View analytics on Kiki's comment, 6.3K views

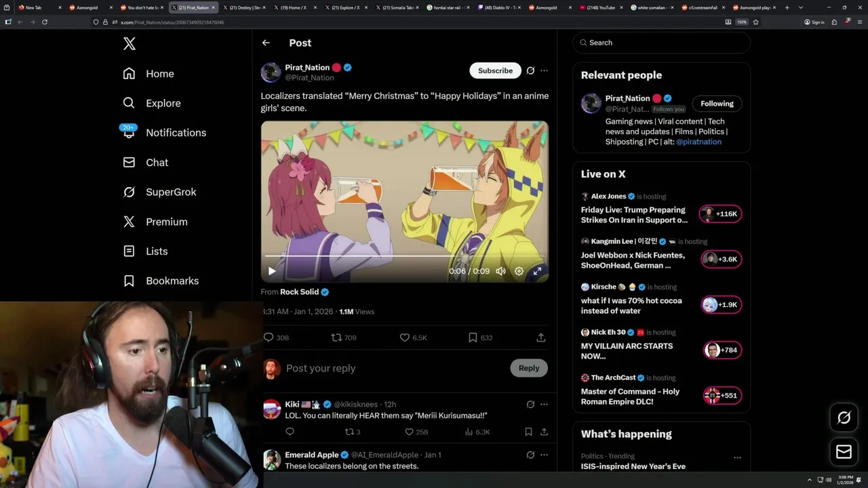(x=477, y=432)
